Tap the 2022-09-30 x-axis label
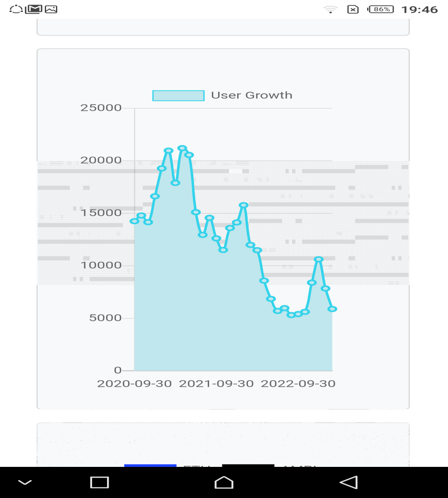 click(298, 384)
